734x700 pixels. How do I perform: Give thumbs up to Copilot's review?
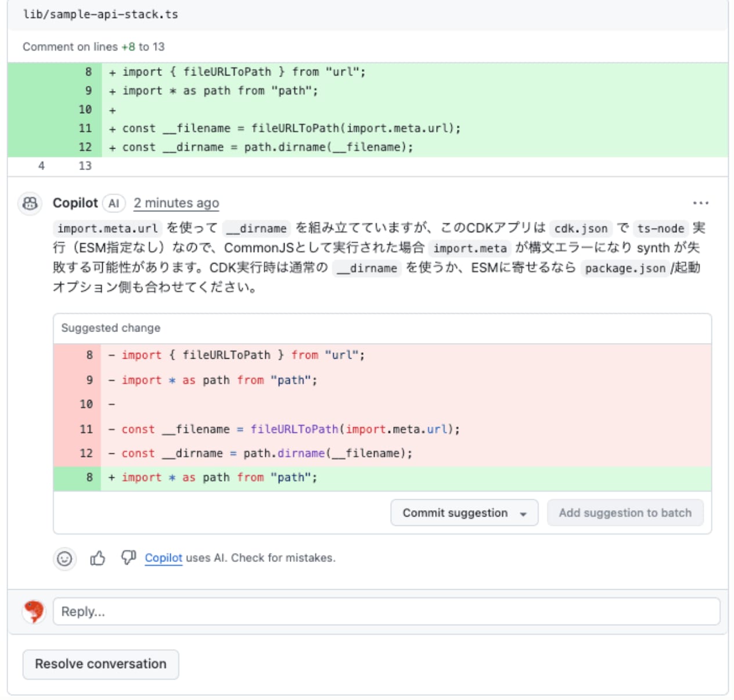click(98, 558)
